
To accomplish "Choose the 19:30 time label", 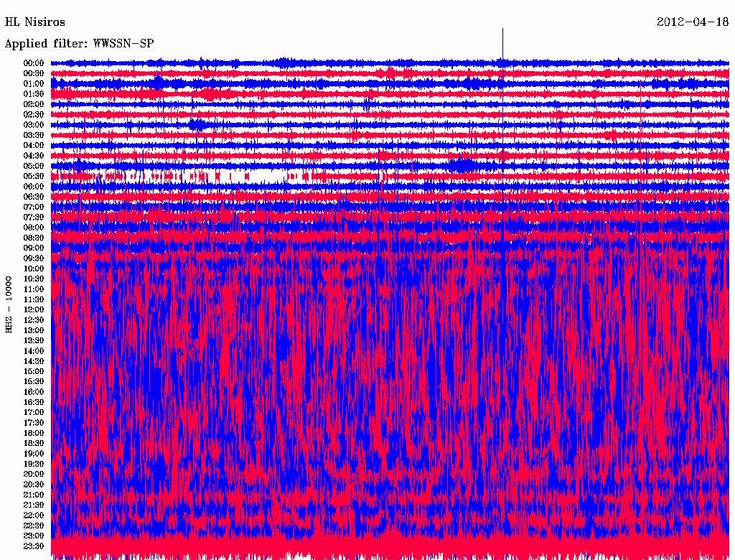I will [33, 464].
